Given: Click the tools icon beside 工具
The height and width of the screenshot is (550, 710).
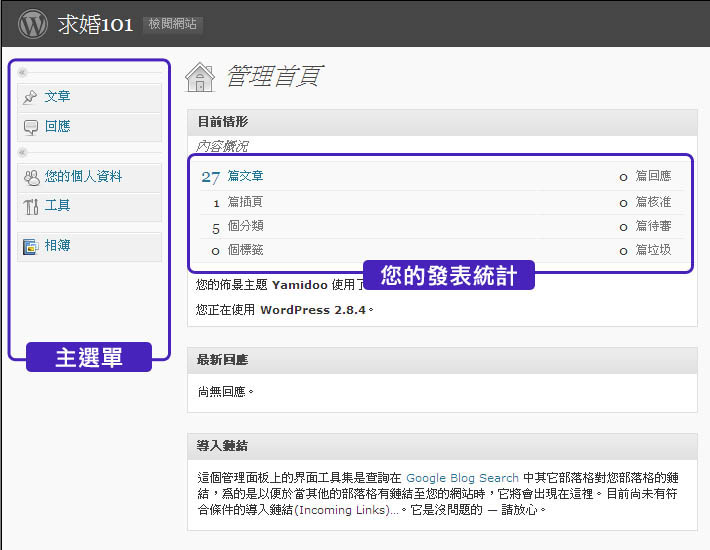Looking at the screenshot, I should [x=31, y=206].
